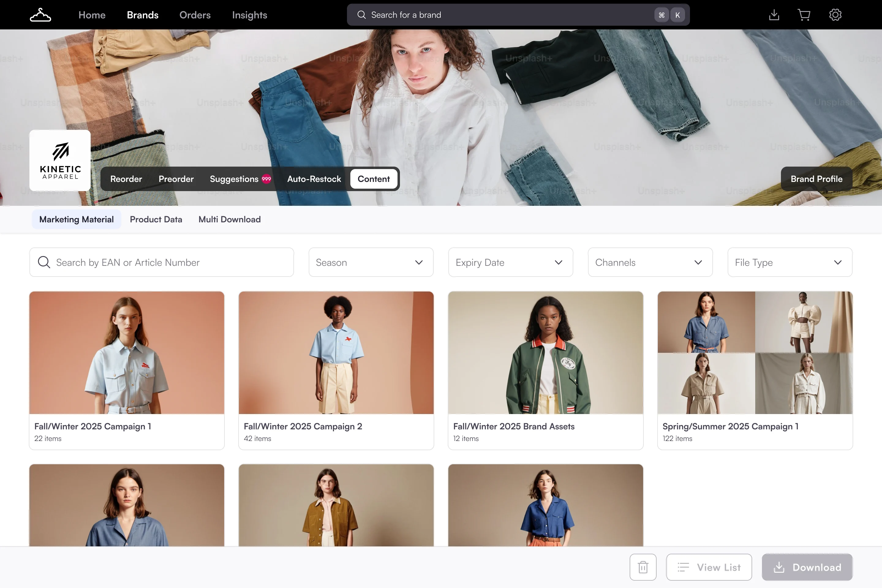Open the Auto-Restock tab

(x=314, y=179)
